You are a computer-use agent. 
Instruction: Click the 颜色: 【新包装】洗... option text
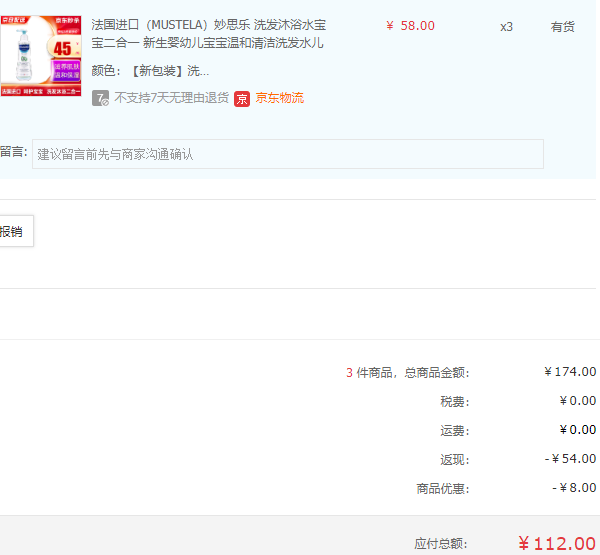[x=150, y=71]
